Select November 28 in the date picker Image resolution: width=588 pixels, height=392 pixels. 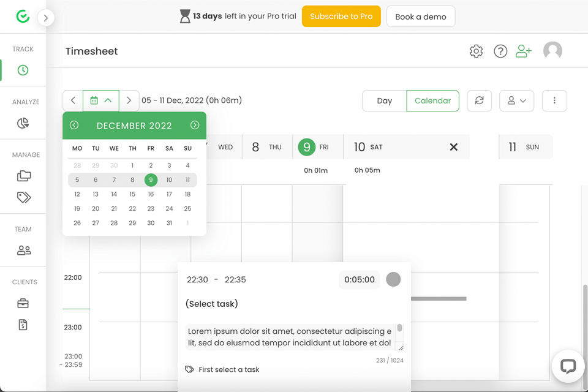77,165
